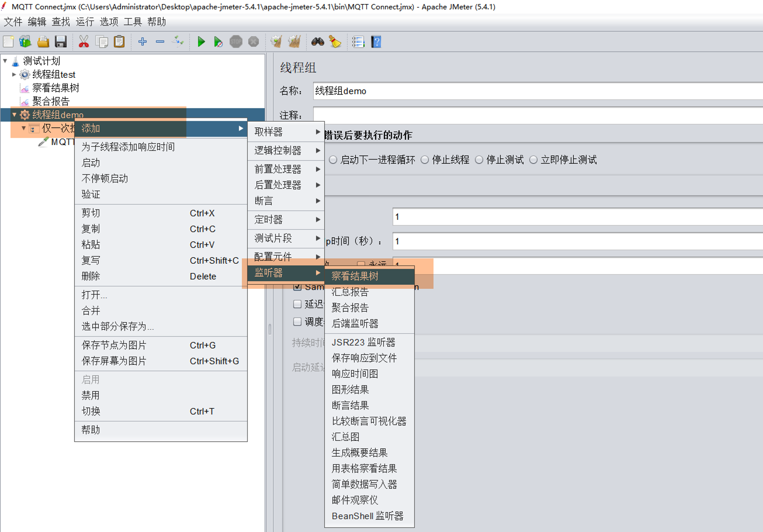The image size is (763, 532).
Task: Open the 选项 menu
Action: coord(109,22)
